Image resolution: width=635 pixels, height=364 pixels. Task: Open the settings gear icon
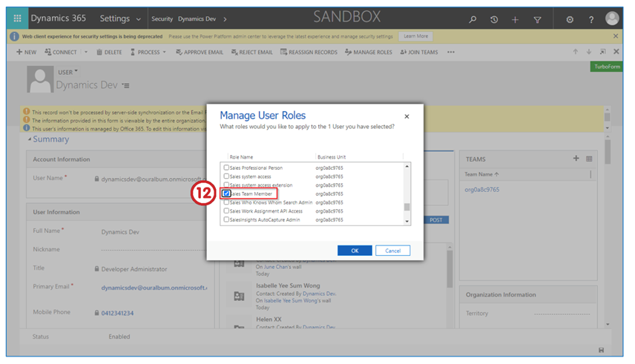(x=570, y=19)
